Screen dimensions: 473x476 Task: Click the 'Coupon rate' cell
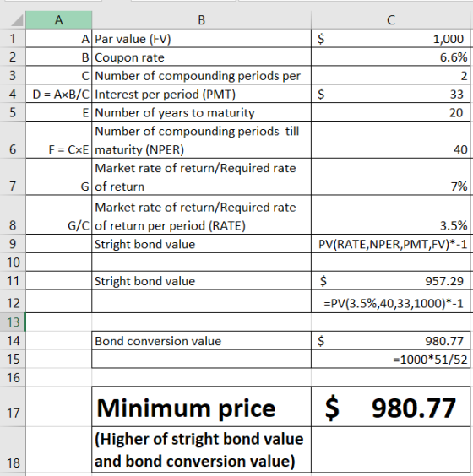pyautogui.click(x=201, y=57)
